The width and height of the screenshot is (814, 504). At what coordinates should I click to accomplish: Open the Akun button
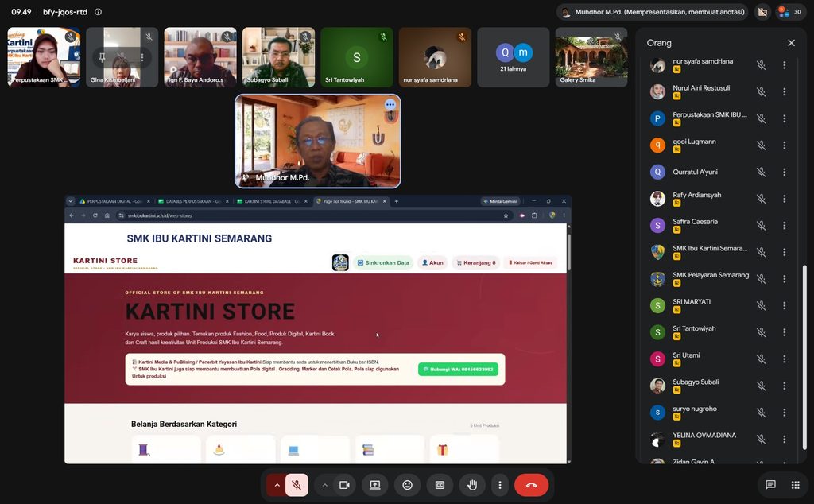(x=432, y=262)
